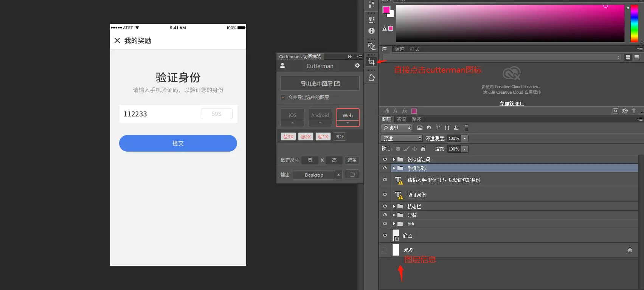Open output folder in Cutterman
This screenshot has width=644, height=290.
[352, 174]
